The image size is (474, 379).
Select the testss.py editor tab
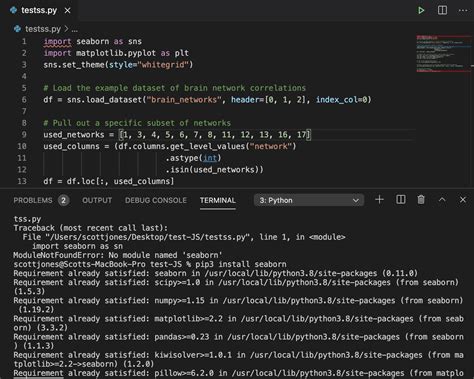[39, 11]
